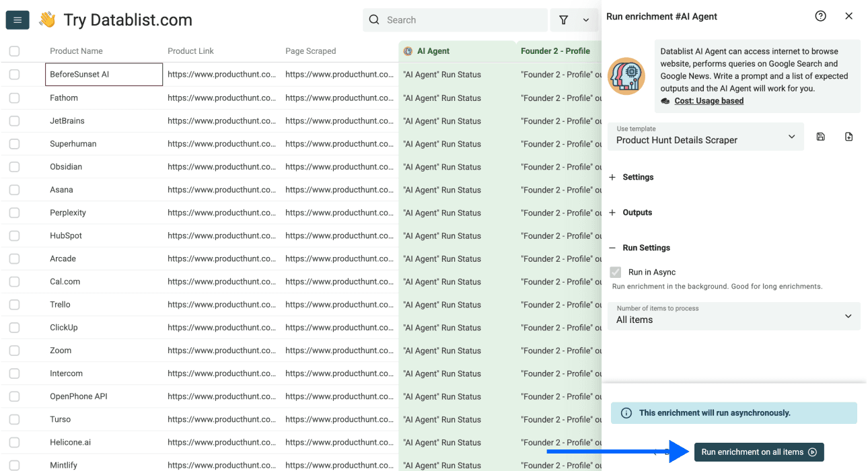The width and height of the screenshot is (868, 471).
Task: Open help via the question mark icon
Action: click(x=820, y=15)
